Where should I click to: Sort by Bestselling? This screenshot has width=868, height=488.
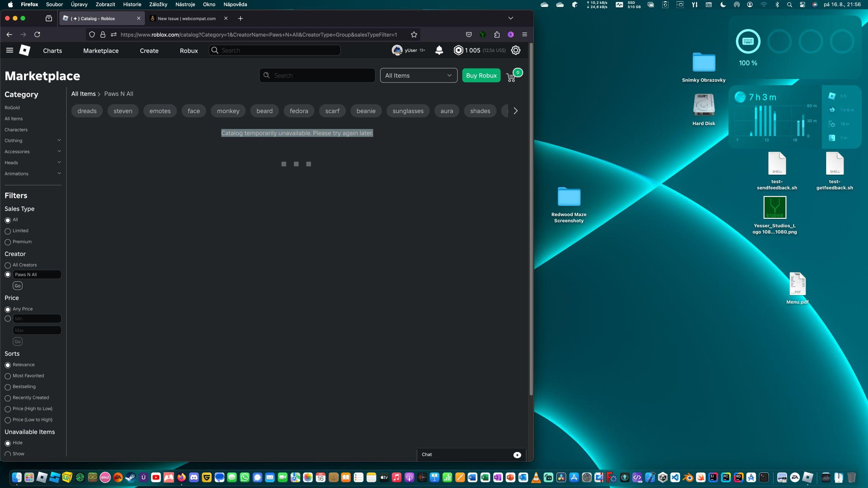[x=8, y=387]
